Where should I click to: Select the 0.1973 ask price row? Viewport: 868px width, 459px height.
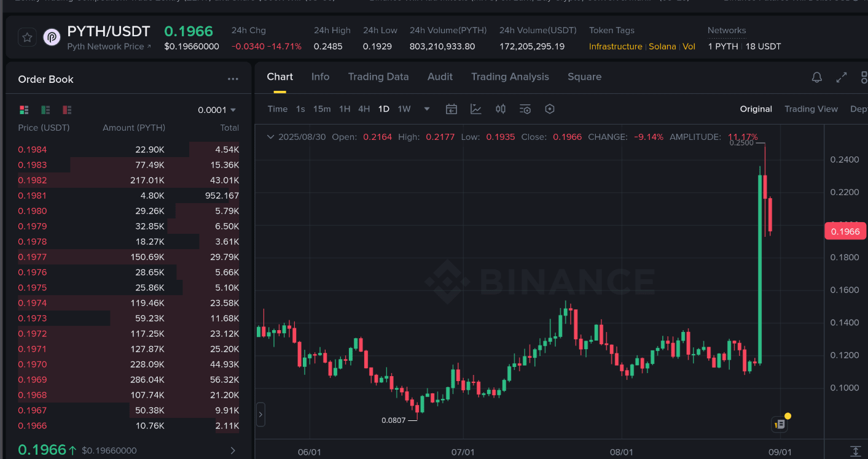point(128,318)
